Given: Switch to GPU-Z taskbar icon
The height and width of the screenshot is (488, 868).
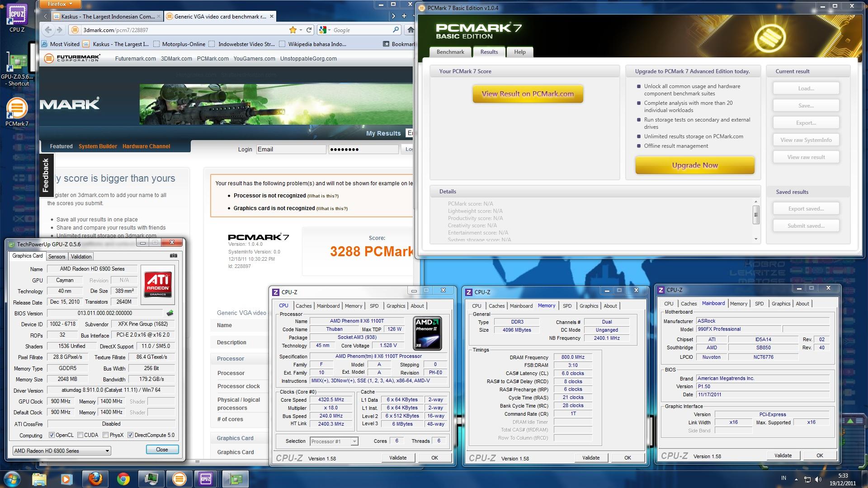Looking at the screenshot, I should tap(235, 479).
